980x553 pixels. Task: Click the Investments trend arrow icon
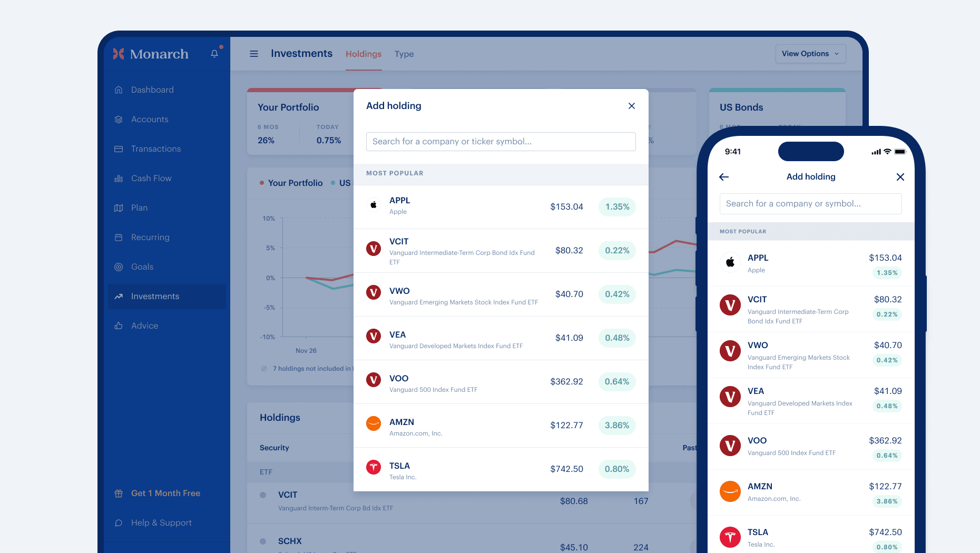point(119,297)
